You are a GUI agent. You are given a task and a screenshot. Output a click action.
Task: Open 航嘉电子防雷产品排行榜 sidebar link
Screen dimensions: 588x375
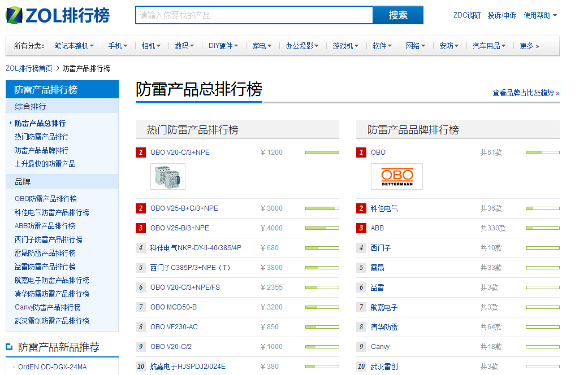coord(52,280)
